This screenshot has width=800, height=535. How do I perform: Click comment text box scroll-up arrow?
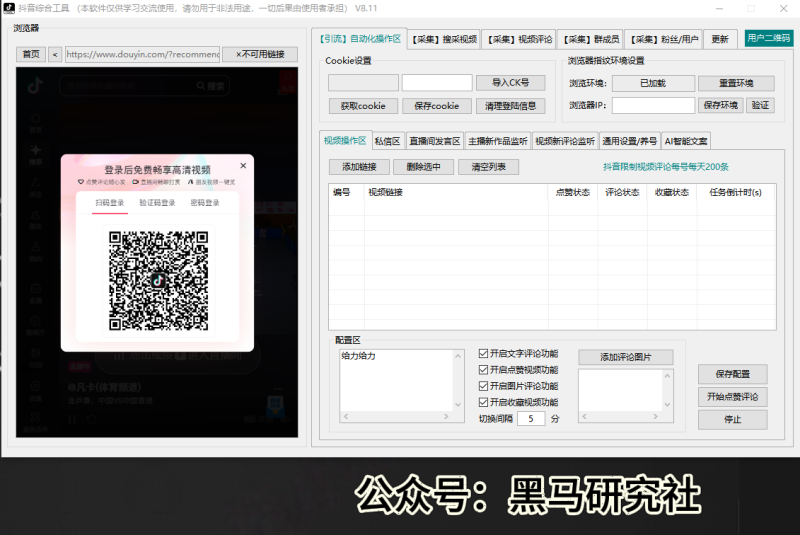click(458, 355)
